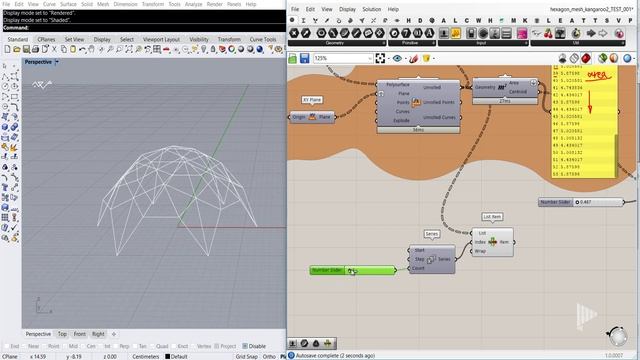Switch to the Viewport Layout toolbar tab

pos(161,39)
